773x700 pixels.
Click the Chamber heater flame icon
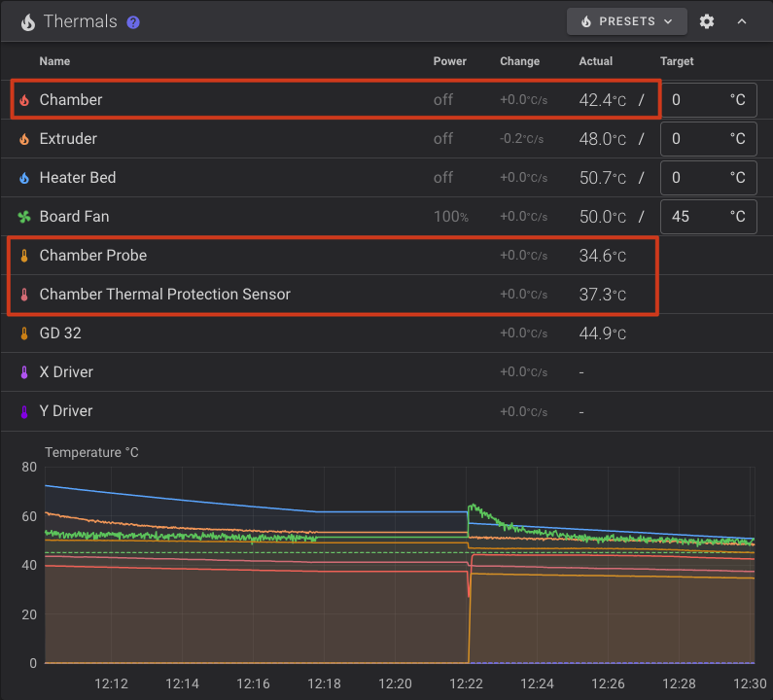click(x=24, y=100)
